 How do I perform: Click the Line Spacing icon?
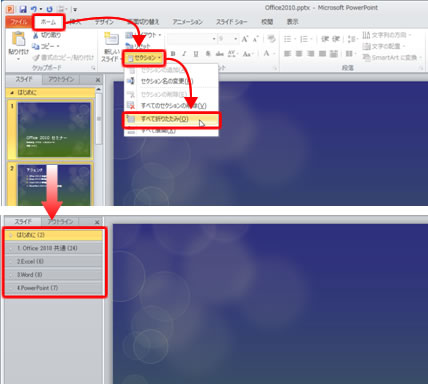(351, 39)
